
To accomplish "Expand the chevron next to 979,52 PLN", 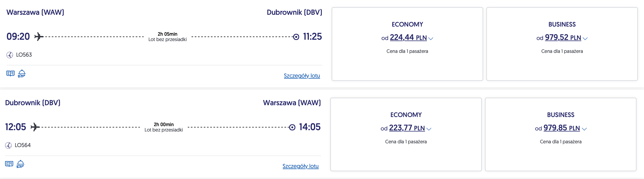I will pos(585,39).
